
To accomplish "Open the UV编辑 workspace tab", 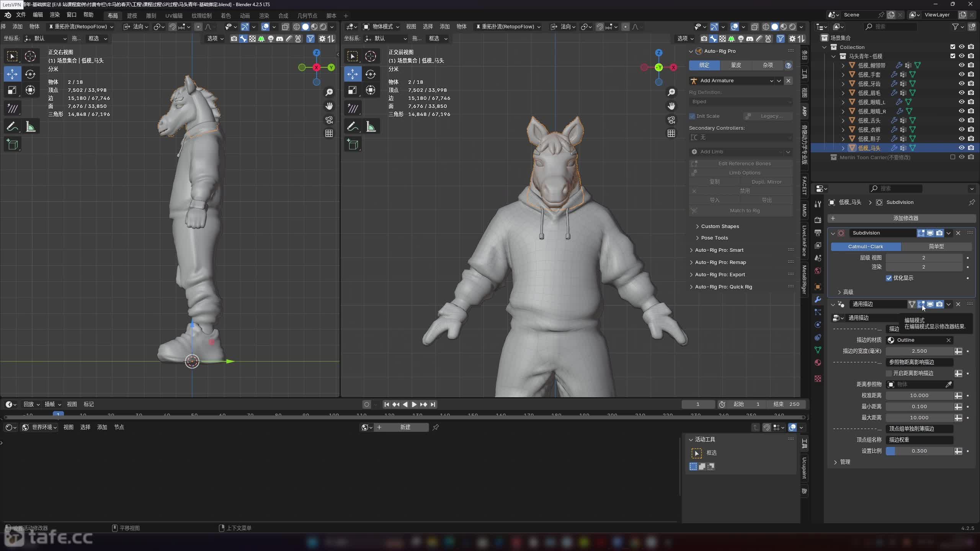I will (174, 16).
